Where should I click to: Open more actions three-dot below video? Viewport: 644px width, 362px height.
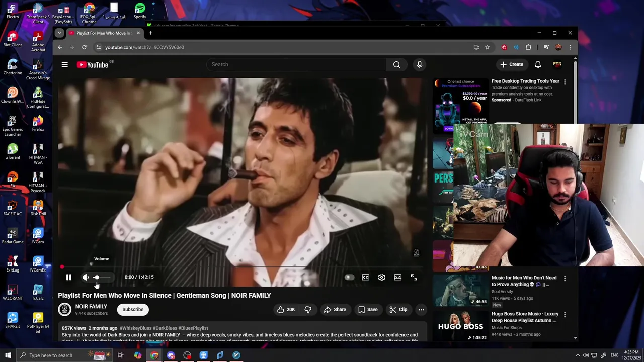421,309
